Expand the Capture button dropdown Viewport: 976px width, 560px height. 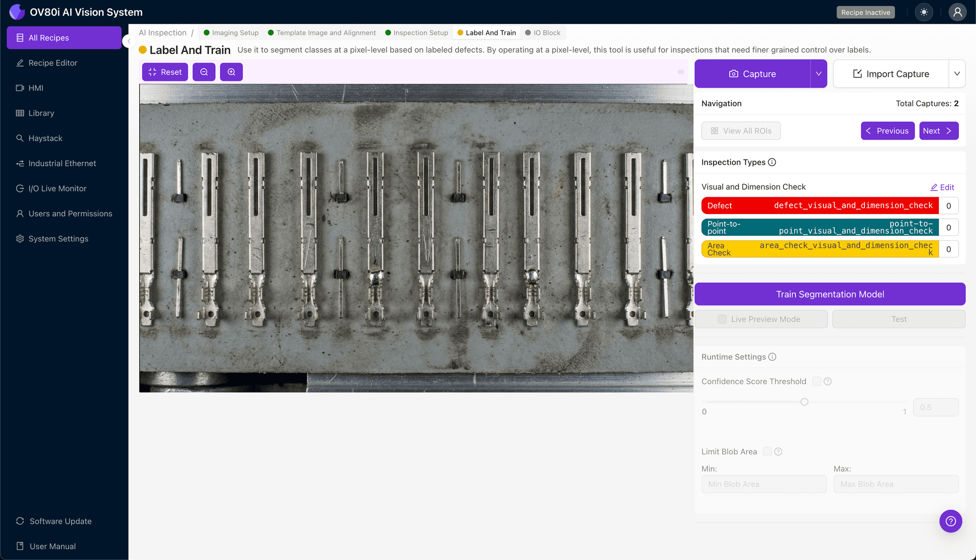818,73
